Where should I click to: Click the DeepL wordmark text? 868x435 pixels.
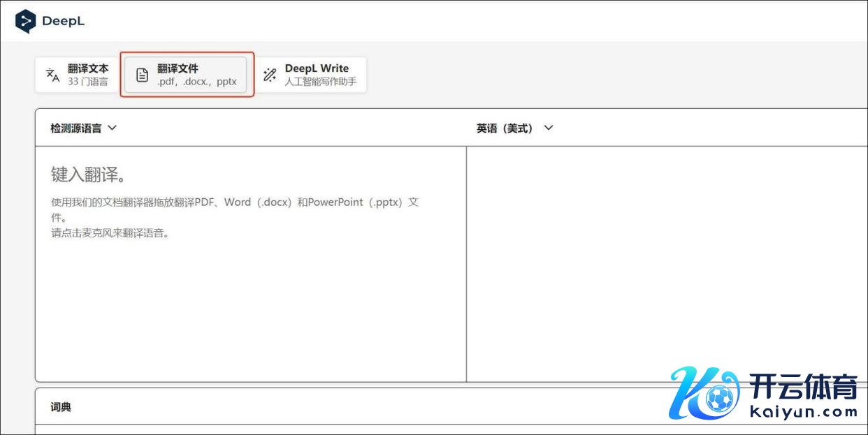[63, 21]
